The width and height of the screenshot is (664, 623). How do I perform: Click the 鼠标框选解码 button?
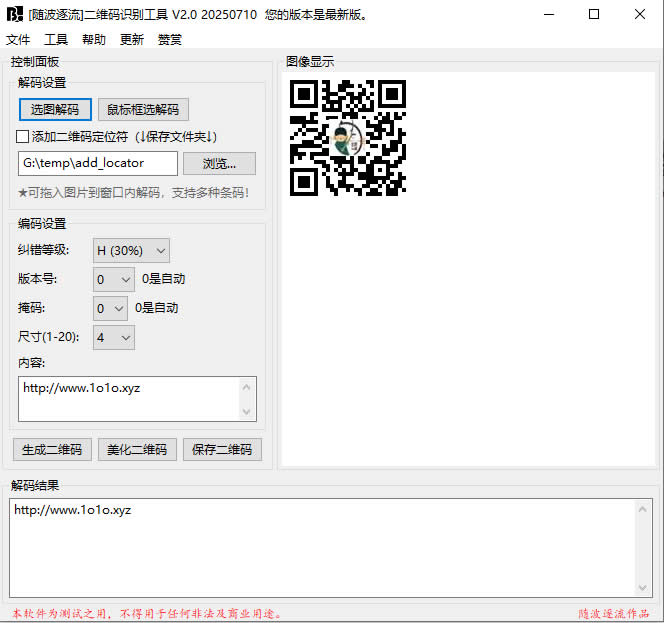(143, 110)
